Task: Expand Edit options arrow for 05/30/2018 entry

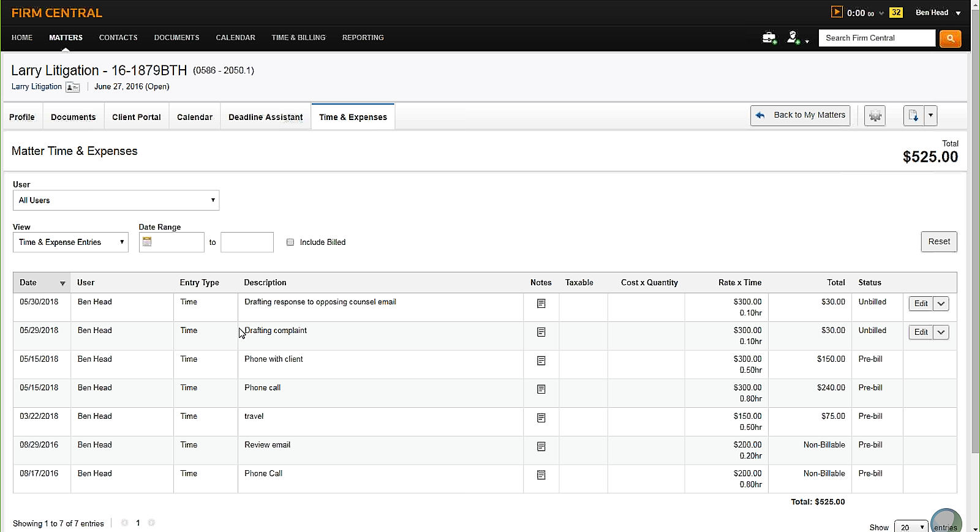Action: click(941, 304)
